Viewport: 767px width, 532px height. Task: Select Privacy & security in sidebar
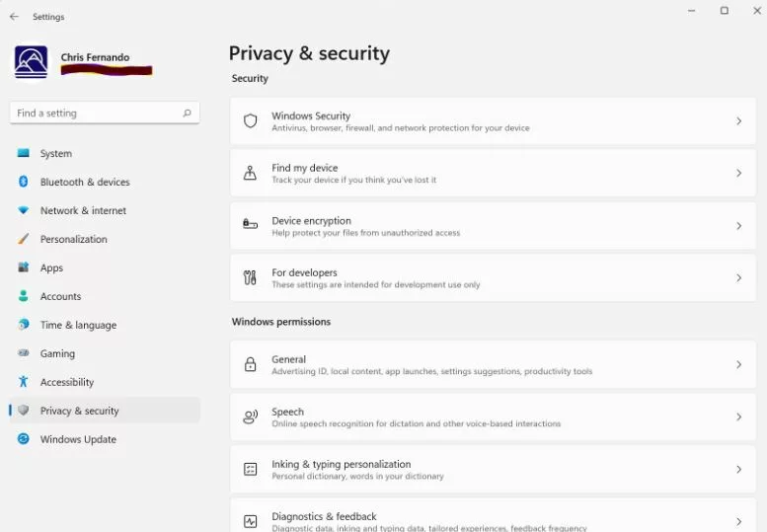point(105,411)
